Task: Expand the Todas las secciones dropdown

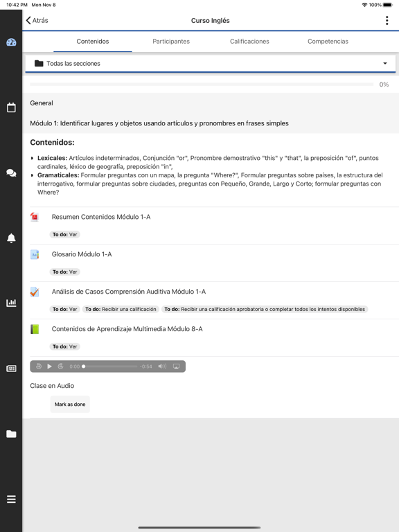Action: coord(211,64)
